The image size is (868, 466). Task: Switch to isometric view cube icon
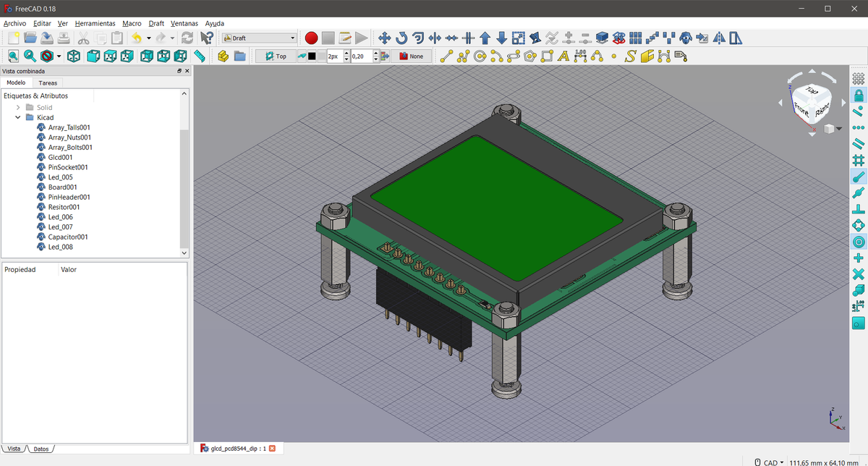(73, 56)
